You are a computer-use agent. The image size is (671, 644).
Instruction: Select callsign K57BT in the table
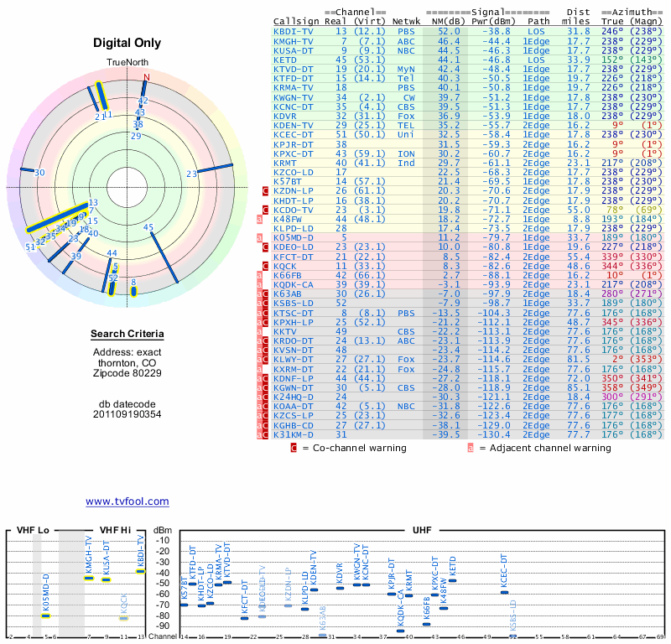pyautogui.click(x=288, y=182)
